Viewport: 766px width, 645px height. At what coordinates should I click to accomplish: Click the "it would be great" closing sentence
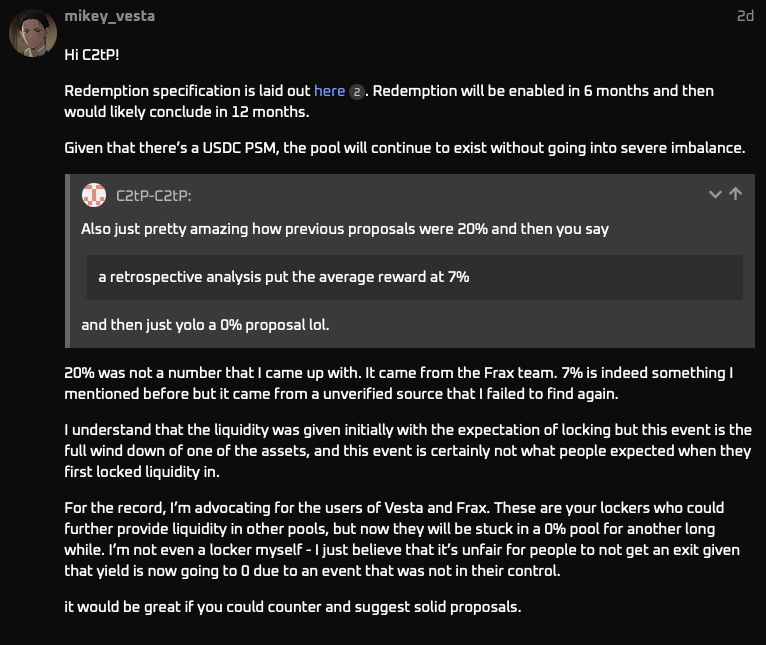click(x=292, y=607)
